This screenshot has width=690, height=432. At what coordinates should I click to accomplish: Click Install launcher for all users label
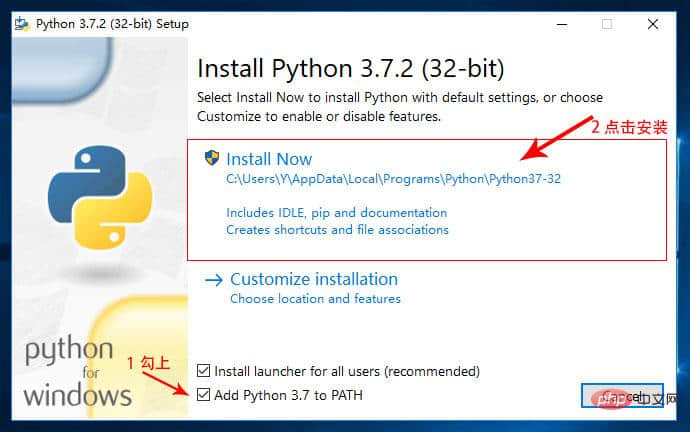347,371
